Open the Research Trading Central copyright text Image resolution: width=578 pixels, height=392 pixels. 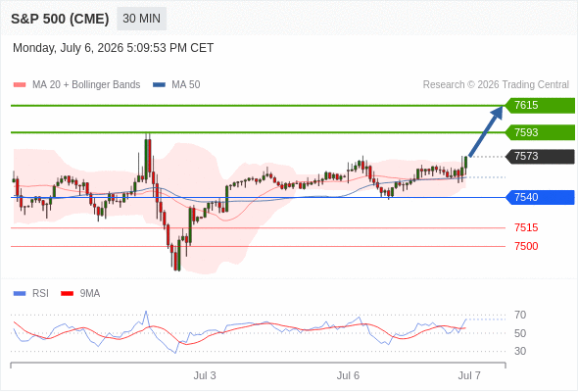[496, 85]
